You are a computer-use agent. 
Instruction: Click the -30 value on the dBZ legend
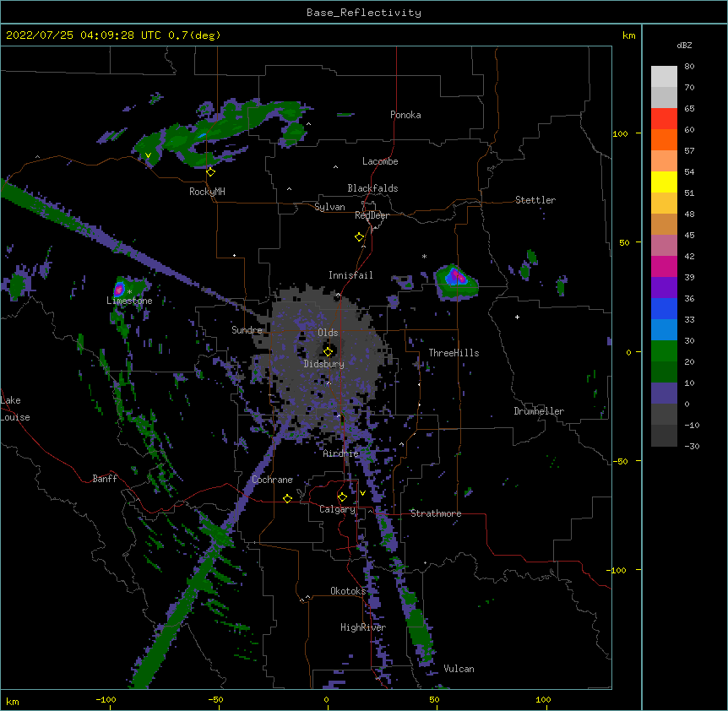coord(692,446)
